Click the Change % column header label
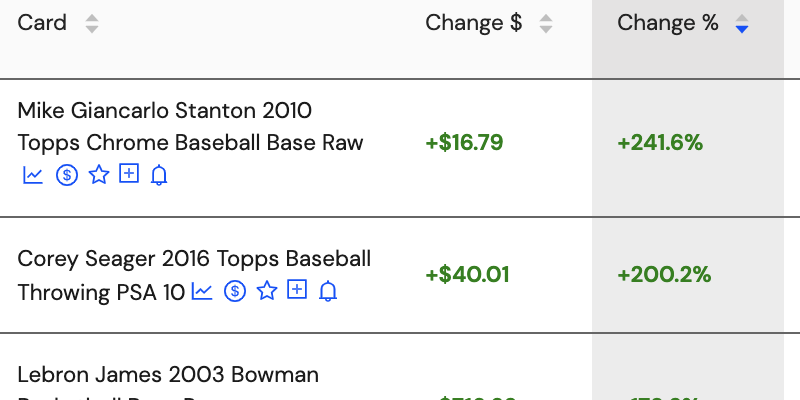Image resolution: width=800 pixels, height=400 pixels. coord(667,22)
